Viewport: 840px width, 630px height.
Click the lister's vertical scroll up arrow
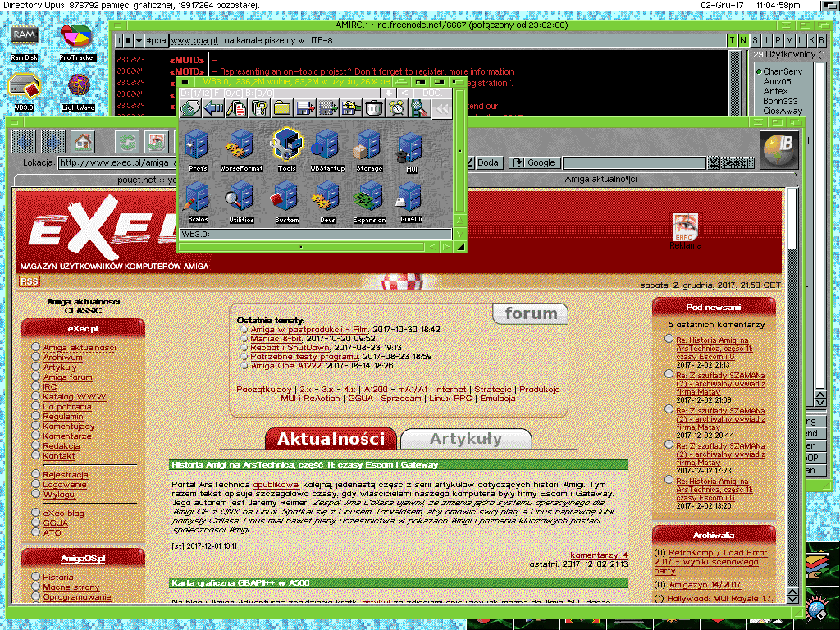[x=459, y=221]
